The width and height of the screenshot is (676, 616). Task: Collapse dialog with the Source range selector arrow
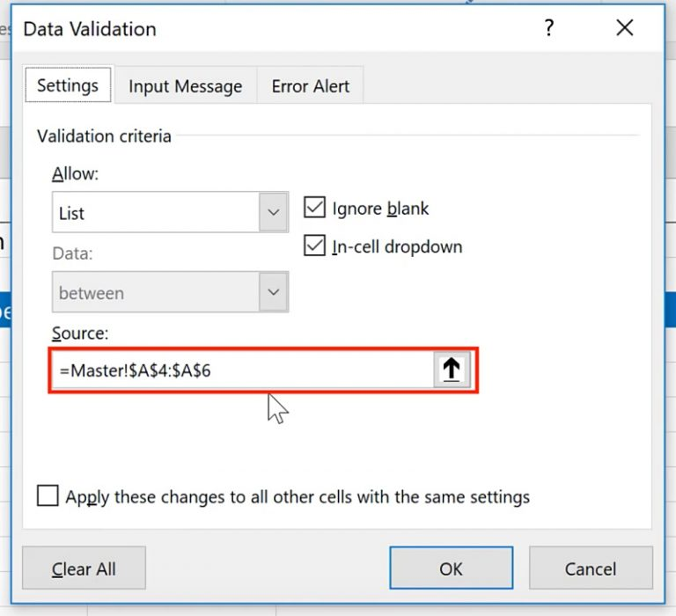(452, 370)
